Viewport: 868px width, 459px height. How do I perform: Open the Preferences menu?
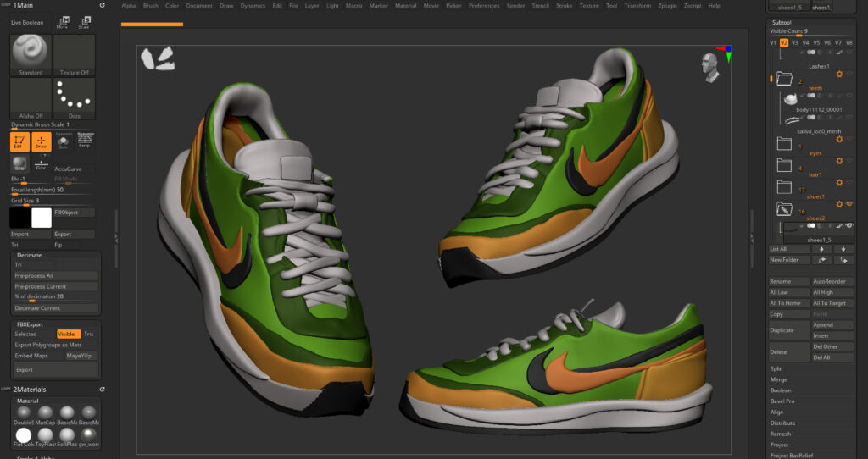tap(484, 6)
